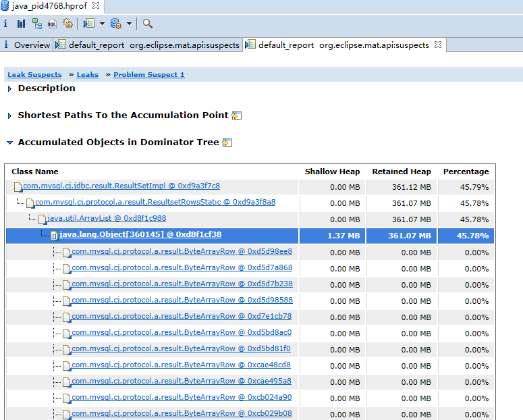Click the 361.12 MB retained heap cell
Screen dimensions: 523x420
402,187
